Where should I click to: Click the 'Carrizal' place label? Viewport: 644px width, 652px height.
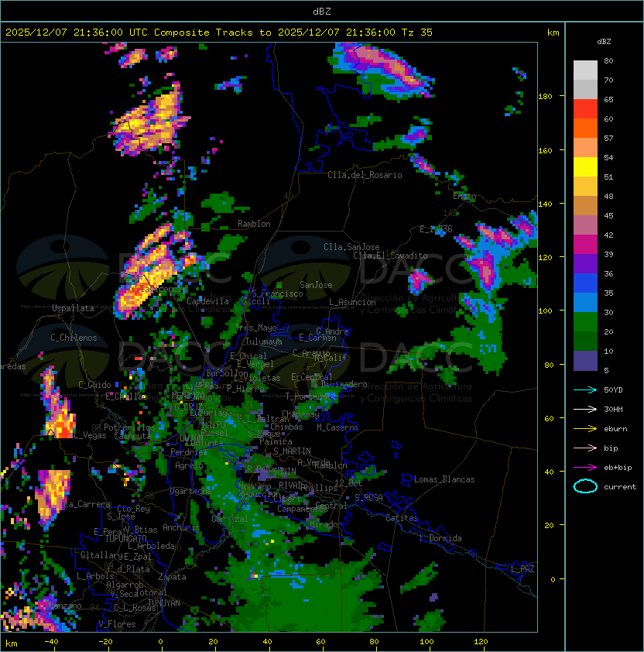pos(230,519)
